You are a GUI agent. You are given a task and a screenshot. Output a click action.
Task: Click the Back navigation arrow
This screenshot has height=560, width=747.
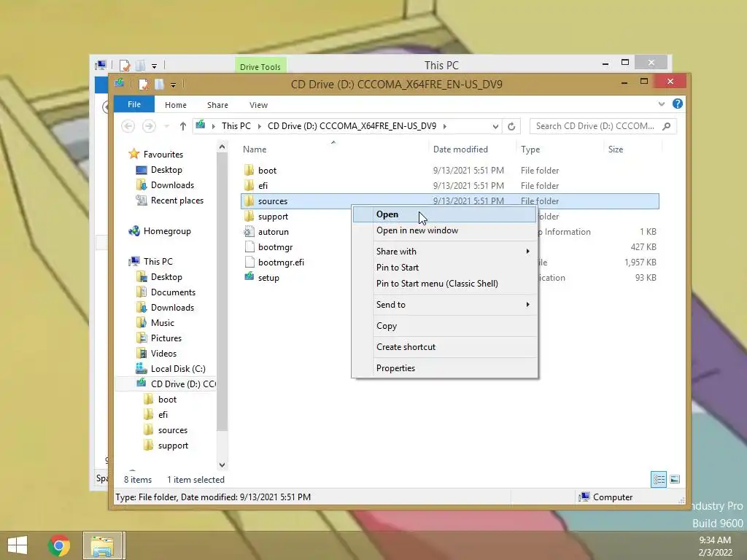[x=128, y=126]
